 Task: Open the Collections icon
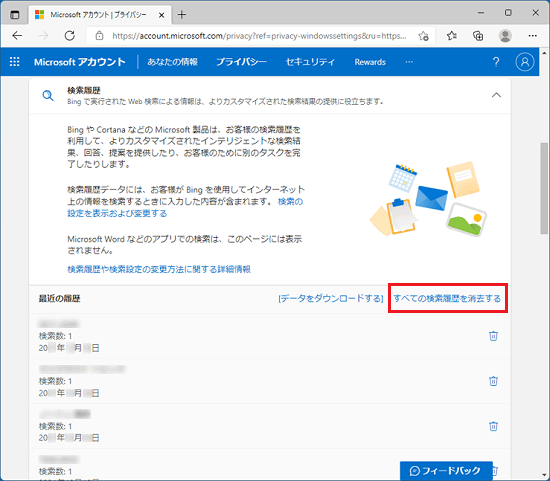pyautogui.click(x=478, y=35)
